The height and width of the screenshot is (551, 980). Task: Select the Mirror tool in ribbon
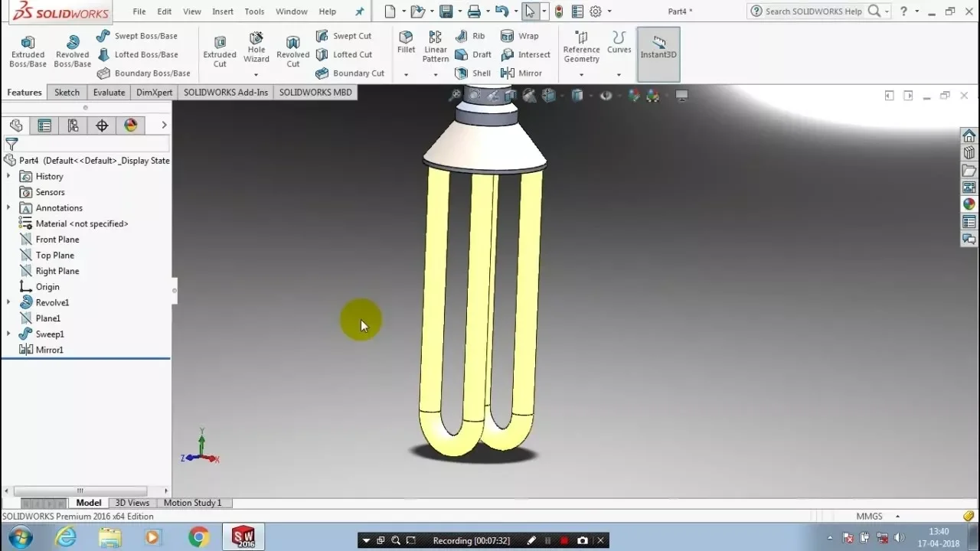pos(521,73)
